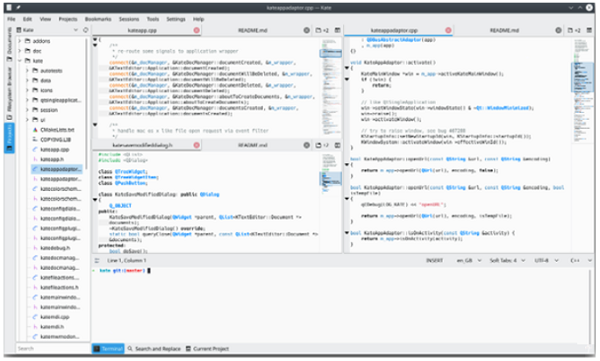The width and height of the screenshot is (600, 361).
Task: Open the Settings menu
Action: (x=176, y=19)
